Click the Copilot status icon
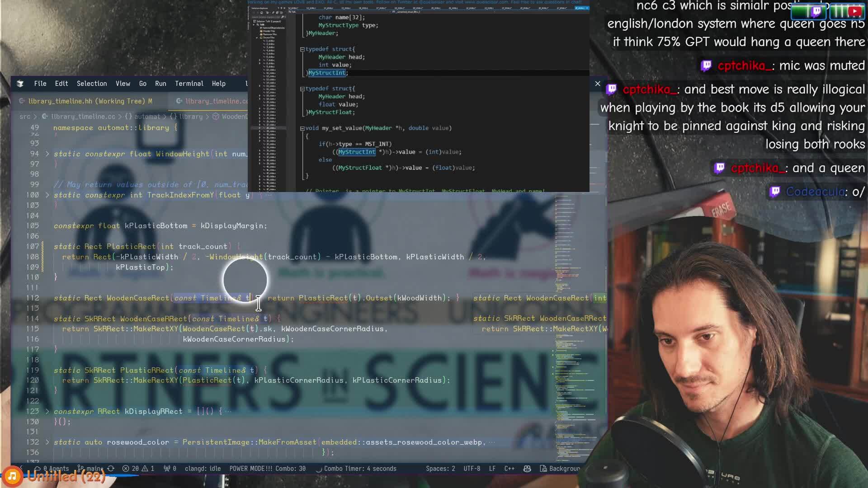868x488 pixels. 527,469
